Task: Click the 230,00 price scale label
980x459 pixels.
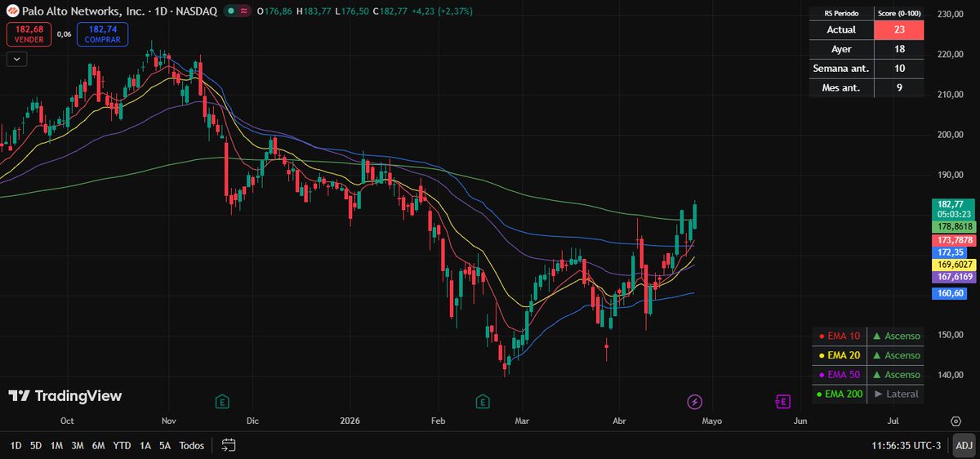Action: [x=950, y=15]
